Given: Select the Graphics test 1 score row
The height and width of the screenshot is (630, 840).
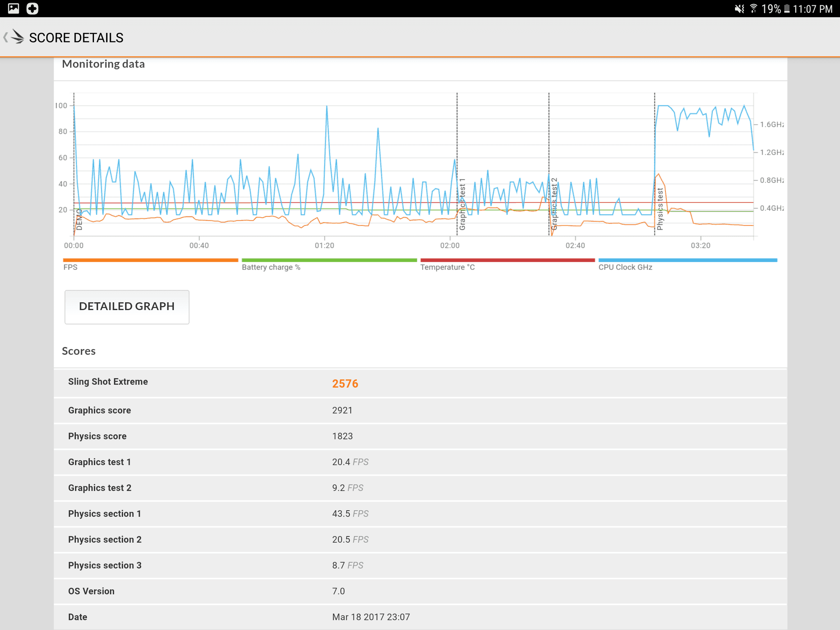Looking at the screenshot, I should point(420,462).
